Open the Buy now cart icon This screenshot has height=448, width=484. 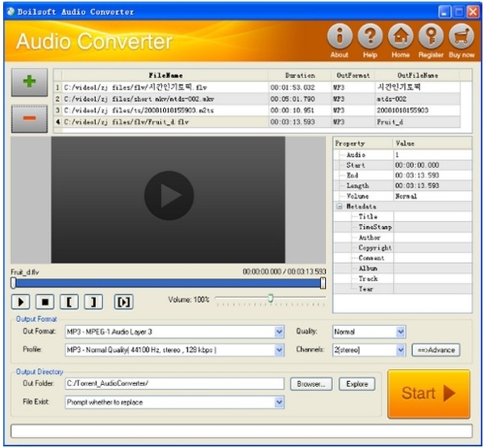461,36
